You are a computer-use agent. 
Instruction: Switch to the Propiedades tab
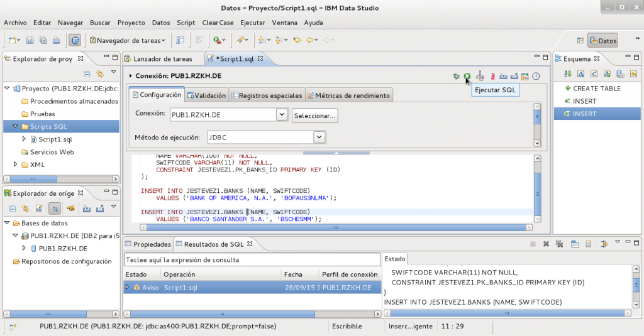click(148, 244)
